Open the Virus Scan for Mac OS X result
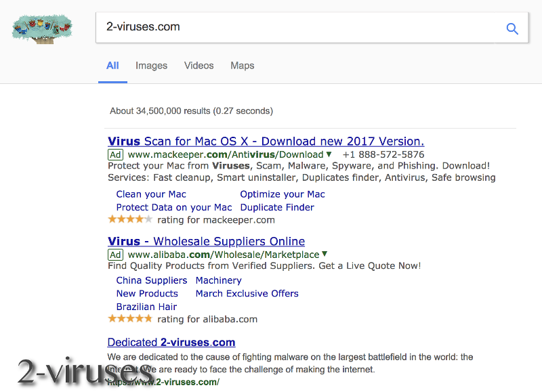 [x=266, y=141]
